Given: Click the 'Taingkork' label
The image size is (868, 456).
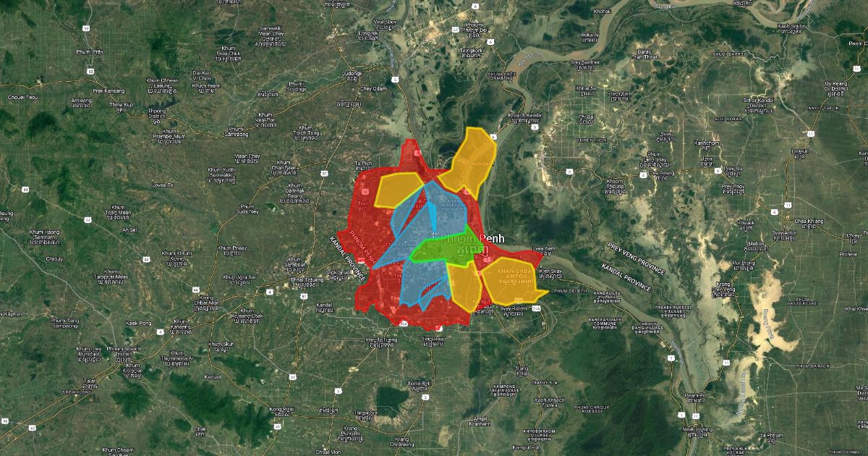Looking at the screenshot, I should (x=470, y=50).
